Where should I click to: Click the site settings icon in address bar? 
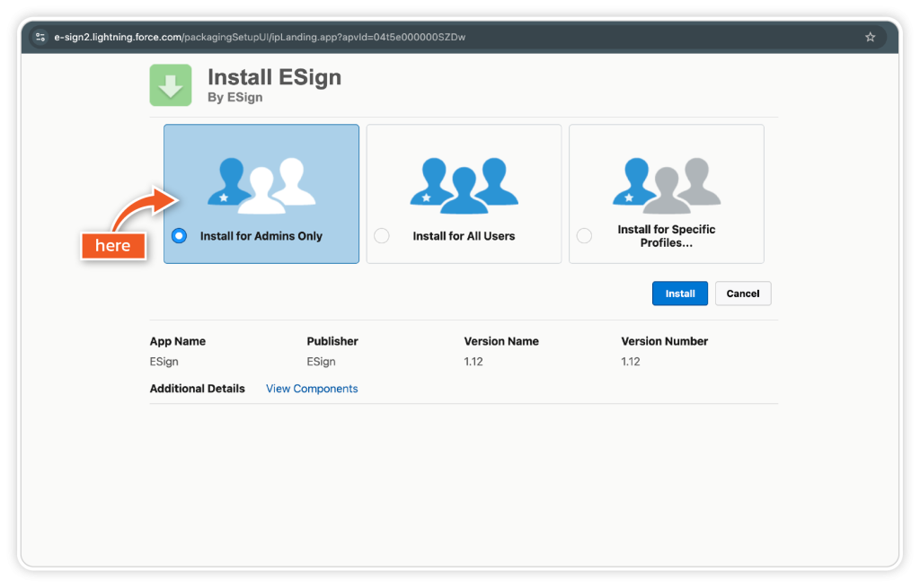click(40, 37)
